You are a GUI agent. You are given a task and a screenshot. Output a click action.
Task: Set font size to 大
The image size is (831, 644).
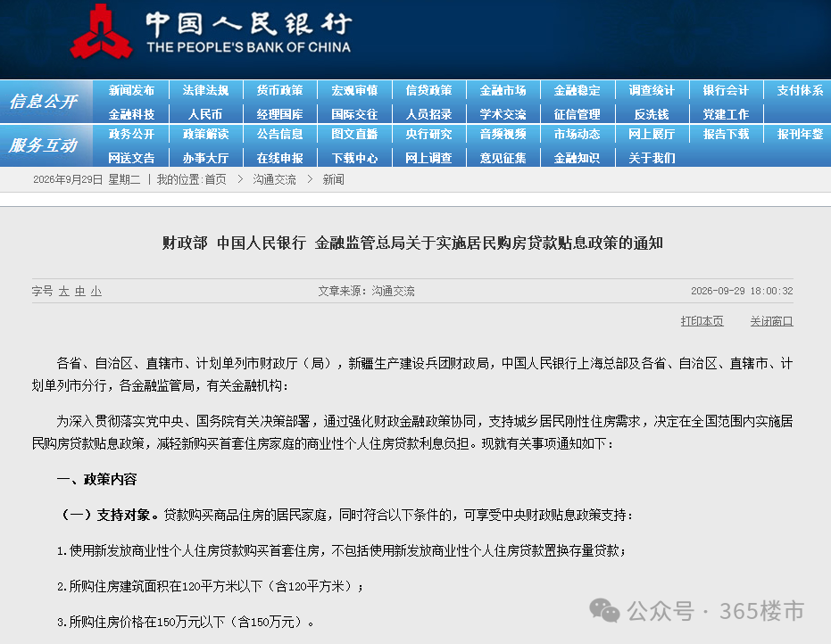click(x=64, y=292)
